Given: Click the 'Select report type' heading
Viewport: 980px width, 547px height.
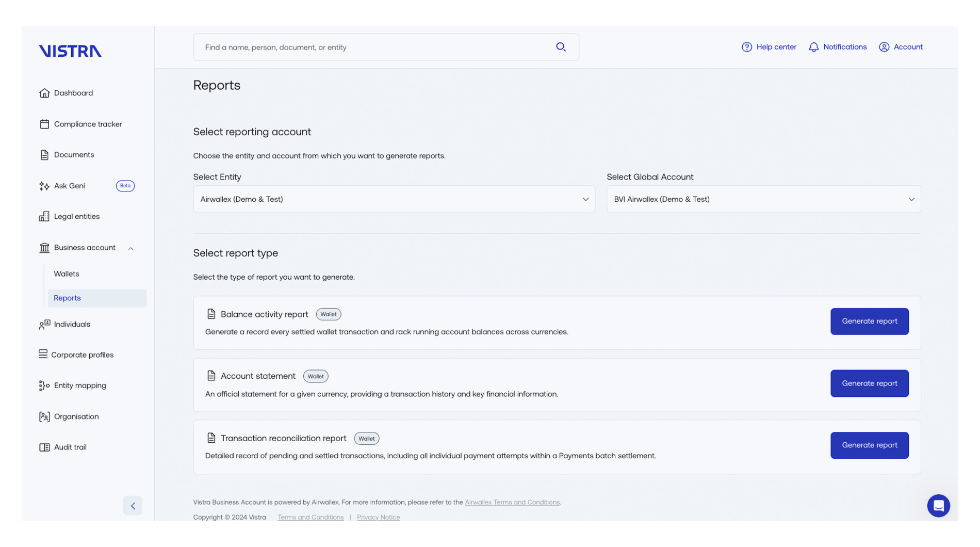Looking at the screenshot, I should (x=236, y=253).
